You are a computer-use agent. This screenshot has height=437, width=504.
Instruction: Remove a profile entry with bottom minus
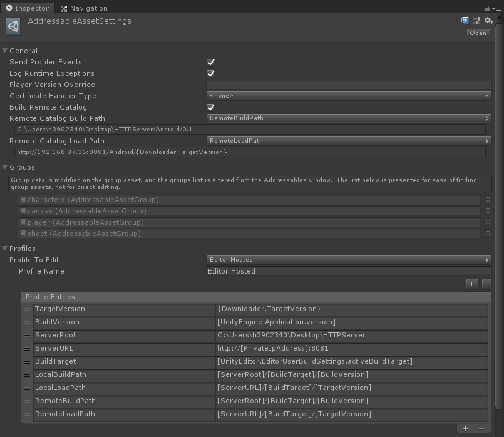point(481,429)
